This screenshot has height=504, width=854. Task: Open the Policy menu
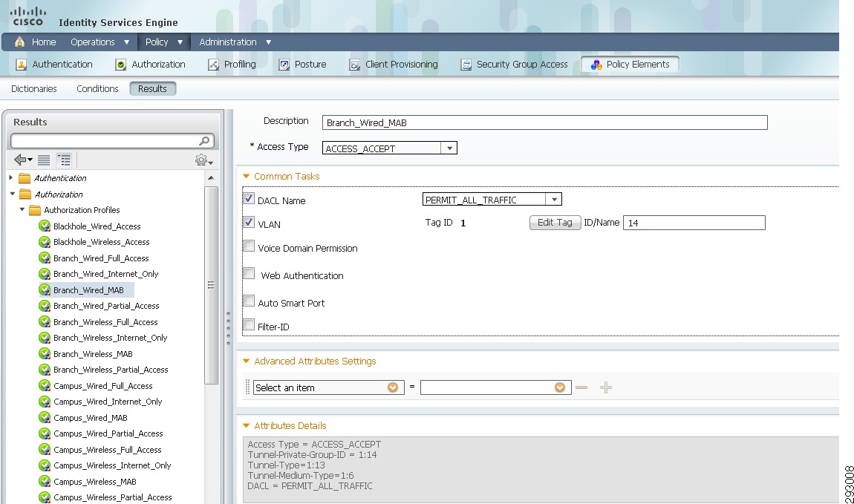click(164, 42)
